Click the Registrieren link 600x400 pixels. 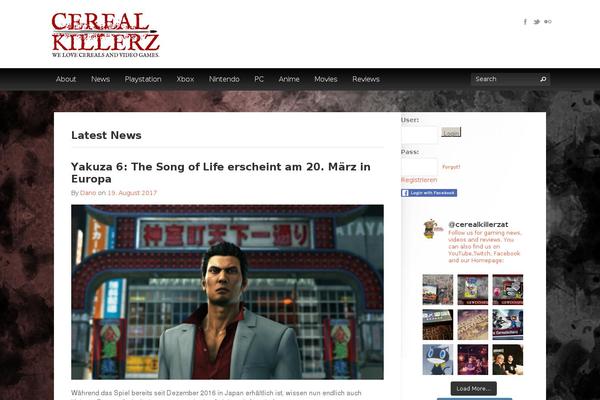tap(419, 180)
